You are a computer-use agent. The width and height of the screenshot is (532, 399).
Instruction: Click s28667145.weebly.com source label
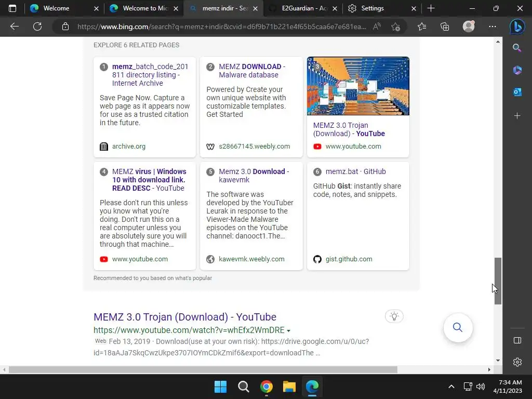point(254,146)
